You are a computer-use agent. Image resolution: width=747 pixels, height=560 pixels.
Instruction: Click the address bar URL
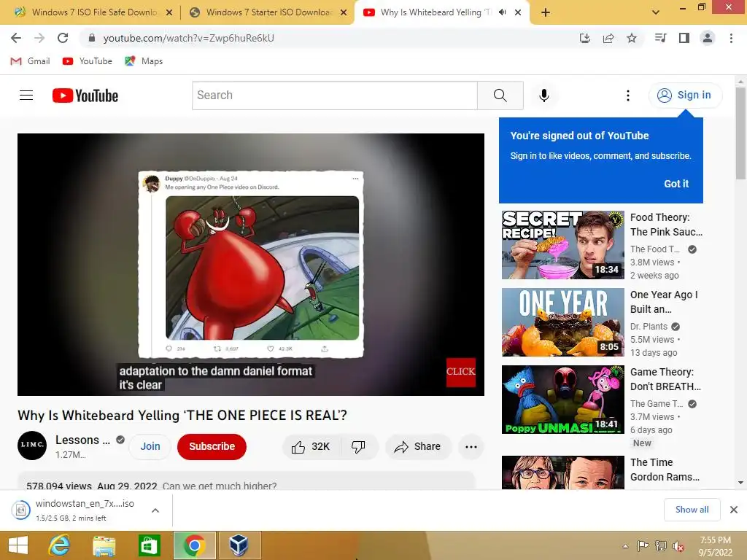point(189,38)
